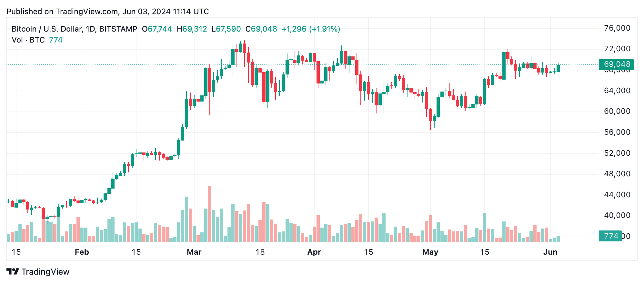Click the 56,000 price axis label
644x283 pixels.
click(x=617, y=132)
